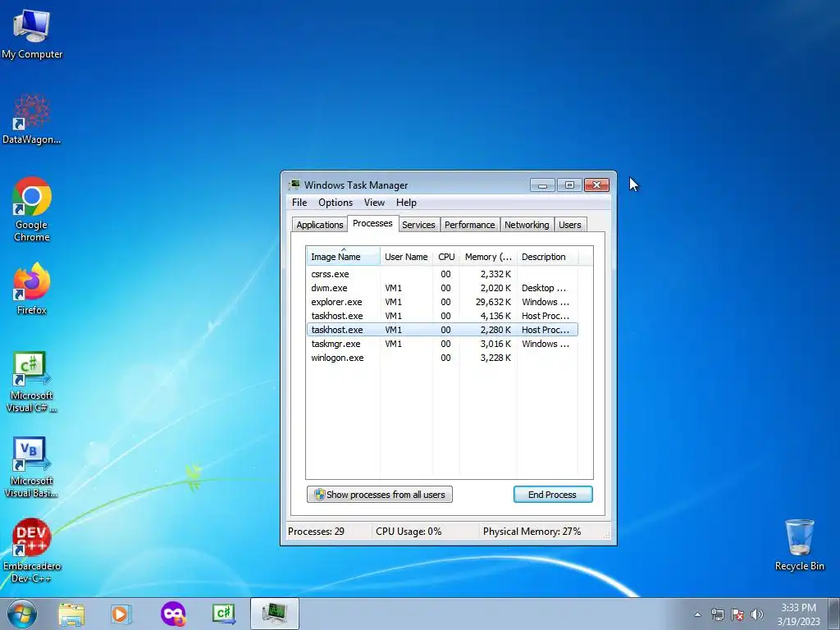This screenshot has width=840, height=630.
Task: Show hidden tray icons arrow
Action: (x=697, y=614)
